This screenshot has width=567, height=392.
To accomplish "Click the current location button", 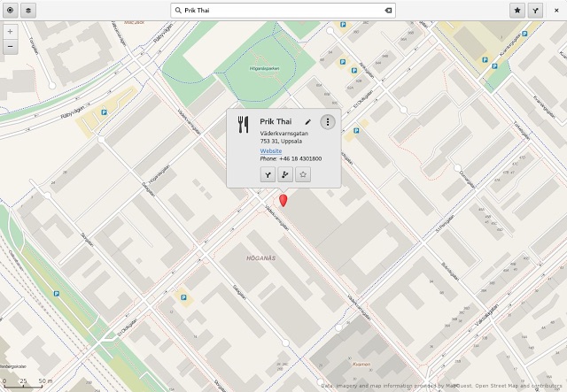I will (11, 10).
